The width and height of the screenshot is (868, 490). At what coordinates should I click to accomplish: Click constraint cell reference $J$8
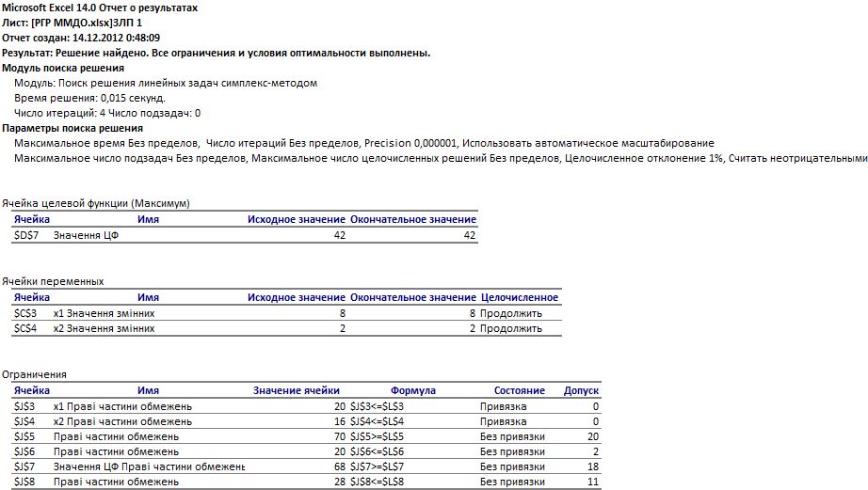[x=24, y=482]
